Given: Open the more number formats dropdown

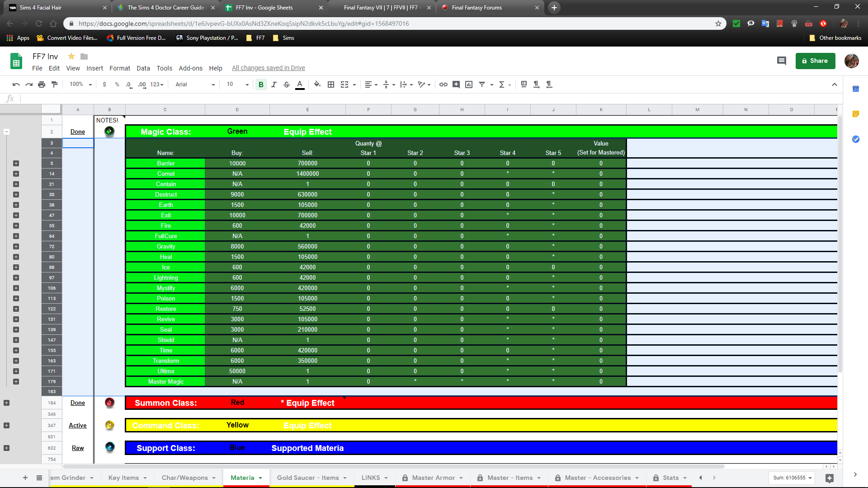Looking at the screenshot, I should click(156, 84).
